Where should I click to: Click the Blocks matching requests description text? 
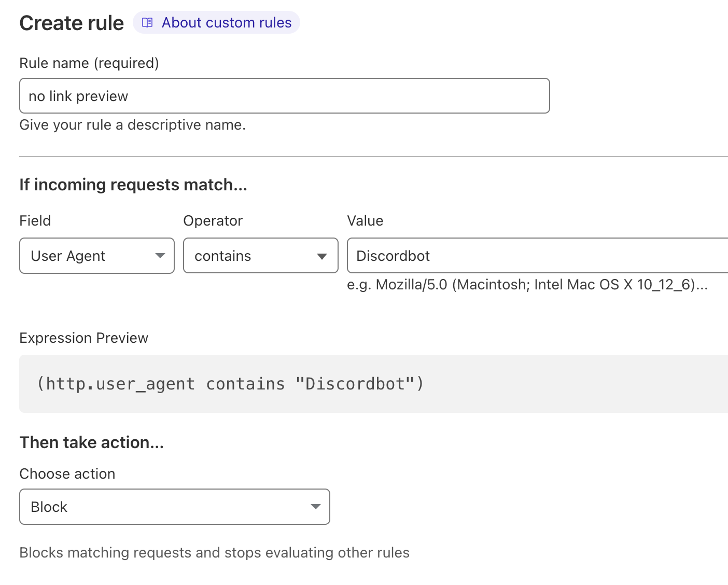214,553
